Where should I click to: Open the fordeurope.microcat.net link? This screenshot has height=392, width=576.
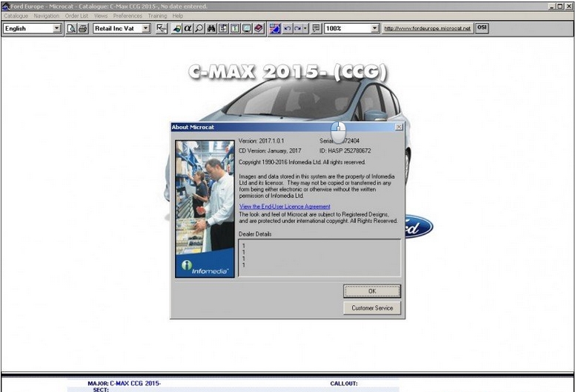click(427, 28)
